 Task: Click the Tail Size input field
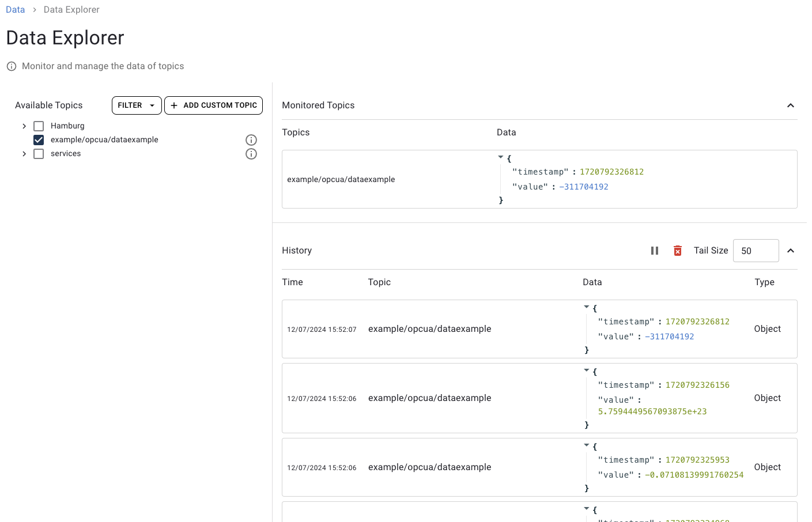[x=756, y=251]
